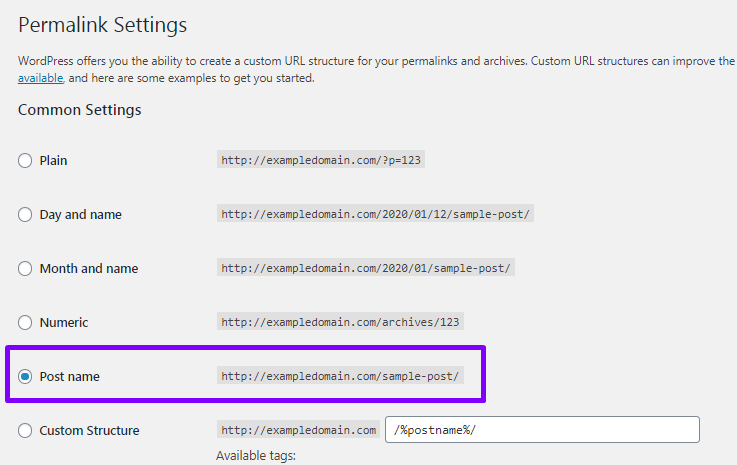The height and width of the screenshot is (465, 737).
Task: Click the "Plain" text label
Action: [53, 160]
